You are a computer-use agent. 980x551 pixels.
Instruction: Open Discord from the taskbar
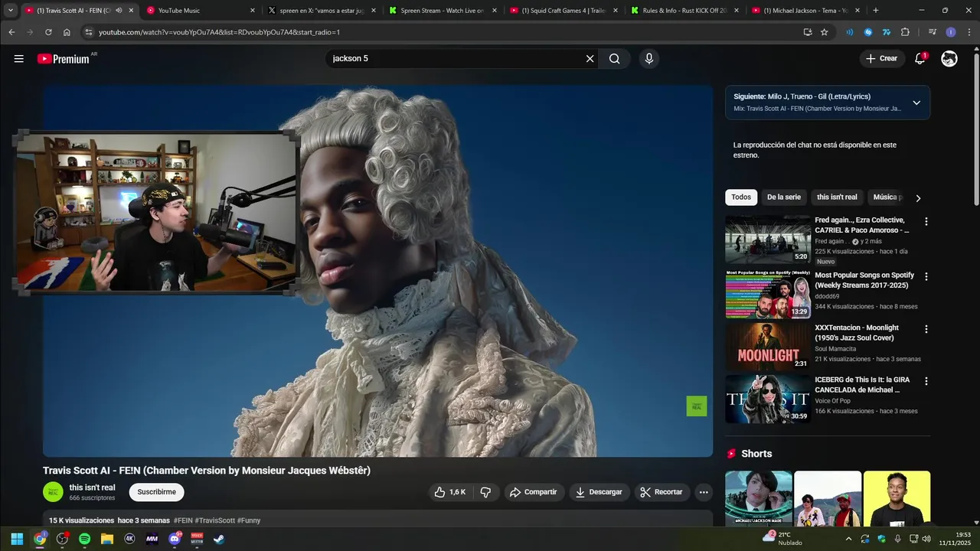click(x=175, y=539)
